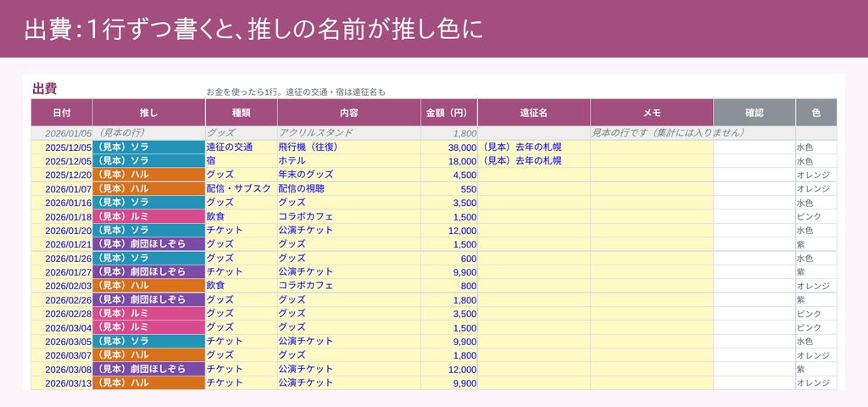Click the empty メモ cell in the 2026/03/13 row
This screenshot has height=407, width=868.
click(652, 383)
